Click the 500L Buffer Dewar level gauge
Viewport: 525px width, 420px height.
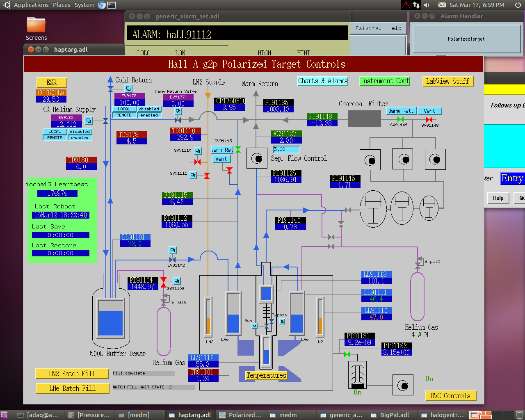pos(111,317)
